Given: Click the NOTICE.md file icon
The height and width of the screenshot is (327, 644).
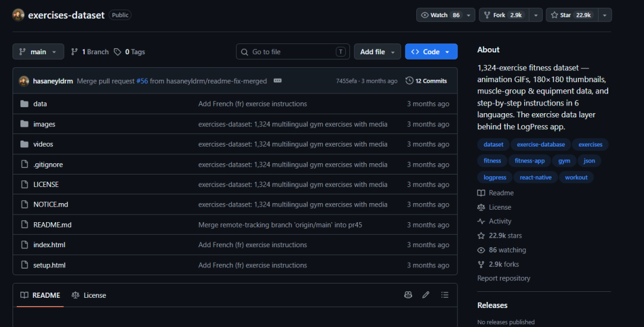Looking at the screenshot, I should pyautogui.click(x=24, y=204).
